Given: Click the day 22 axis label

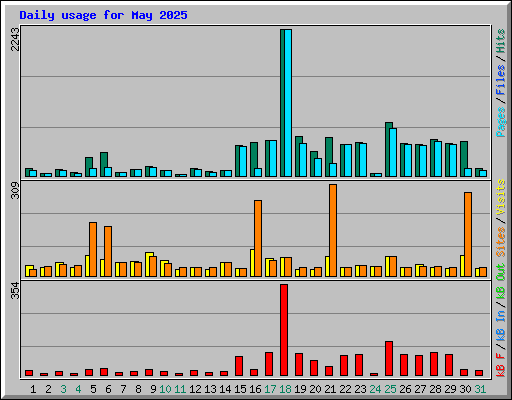Looking at the screenshot, I should 345,389.
